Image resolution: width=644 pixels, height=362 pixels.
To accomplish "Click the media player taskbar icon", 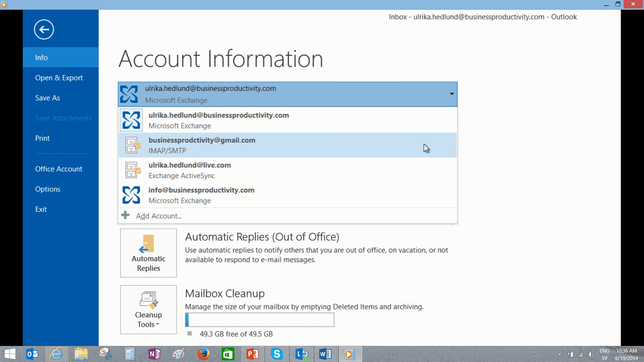I will pyautogui.click(x=350, y=354).
